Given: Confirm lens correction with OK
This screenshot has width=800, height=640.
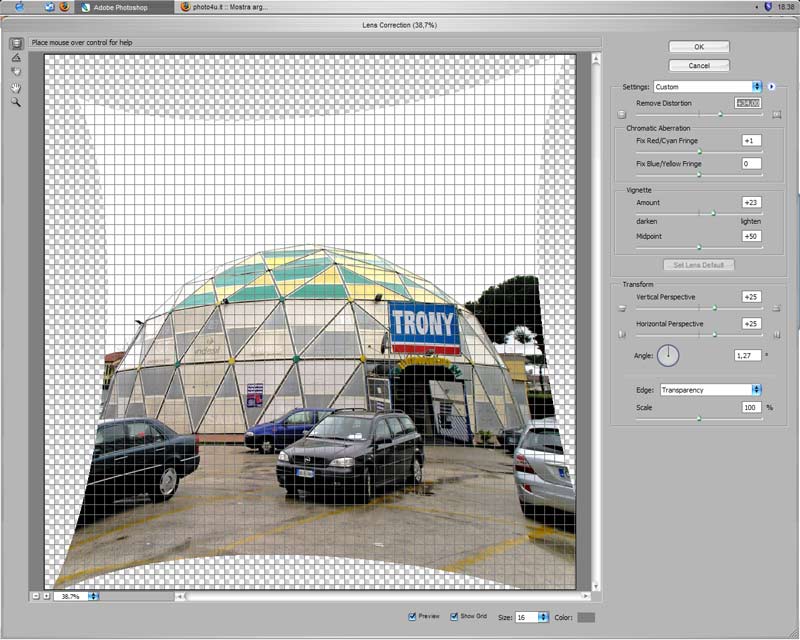Looking at the screenshot, I should [698, 46].
